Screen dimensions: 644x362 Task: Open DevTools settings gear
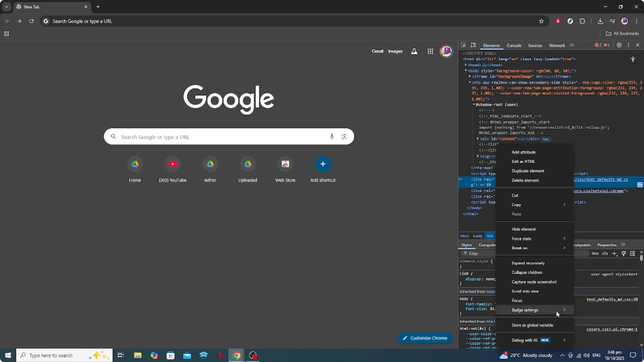coord(619,45)
